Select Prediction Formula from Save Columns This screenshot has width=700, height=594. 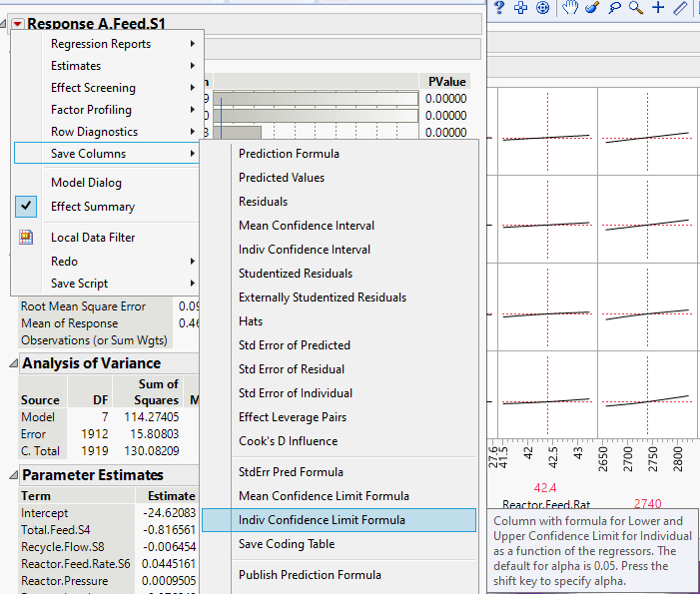click(289, 154)
